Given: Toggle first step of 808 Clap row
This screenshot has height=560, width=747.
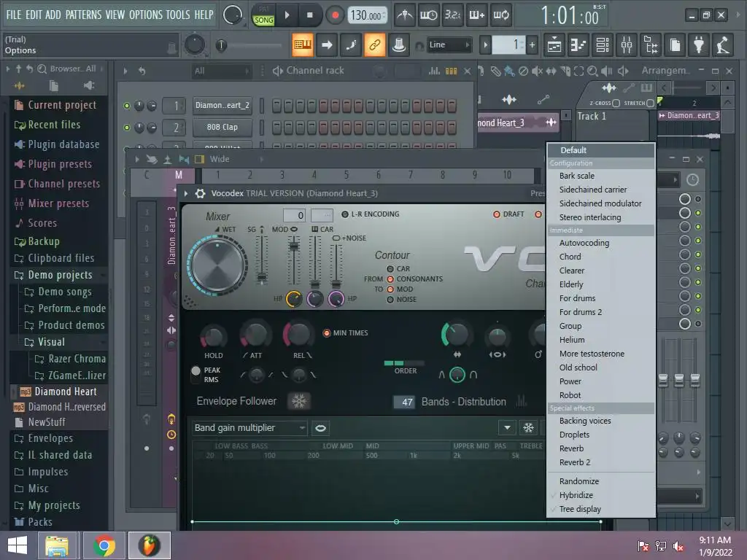Looking at the screenshot, I should coord(276,127).
